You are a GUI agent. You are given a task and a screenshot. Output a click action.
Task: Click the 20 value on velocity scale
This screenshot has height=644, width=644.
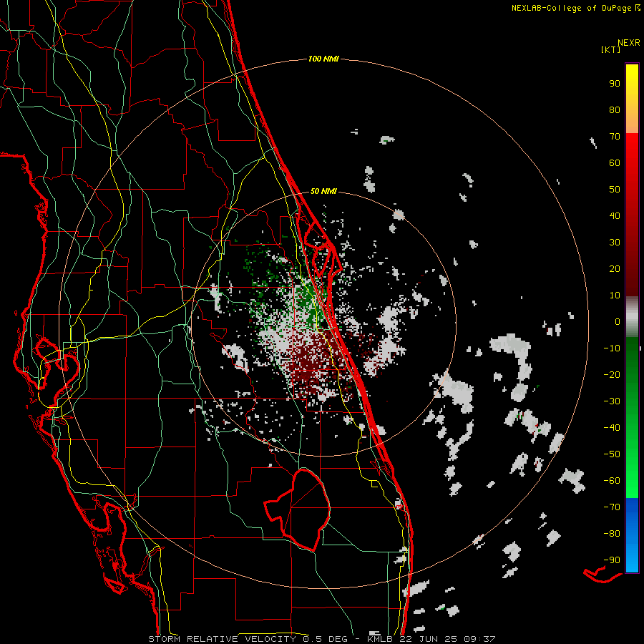pyautogui.click(x=615, y=268)
